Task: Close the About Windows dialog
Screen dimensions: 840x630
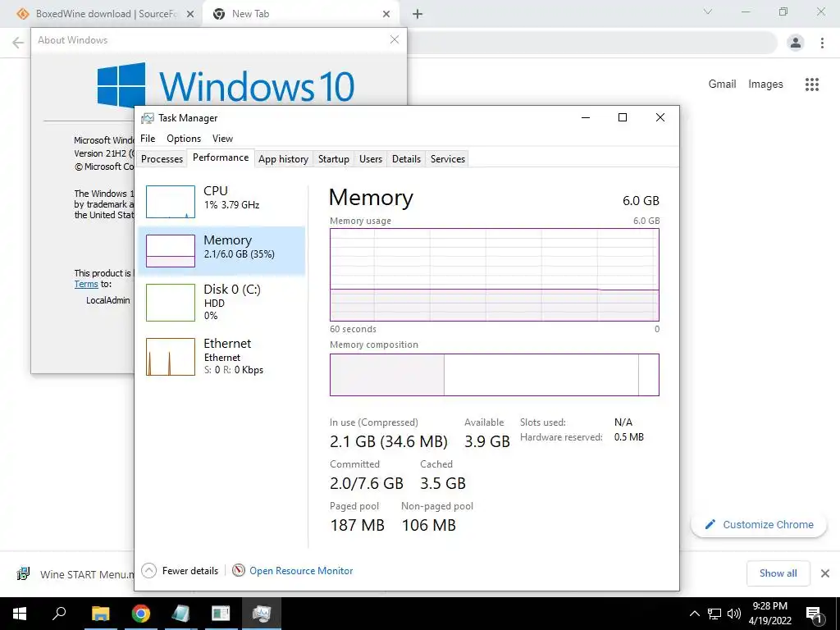Action: click(x=395, y=39)
